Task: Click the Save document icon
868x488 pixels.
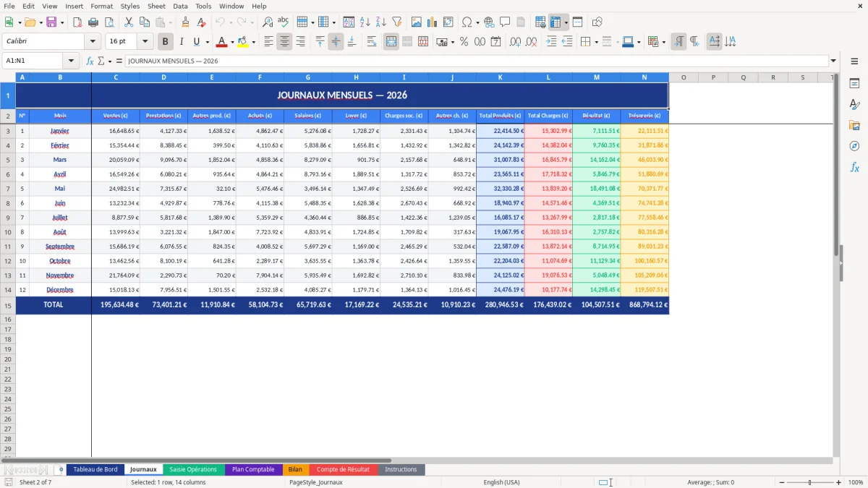Action: [51, 22]
